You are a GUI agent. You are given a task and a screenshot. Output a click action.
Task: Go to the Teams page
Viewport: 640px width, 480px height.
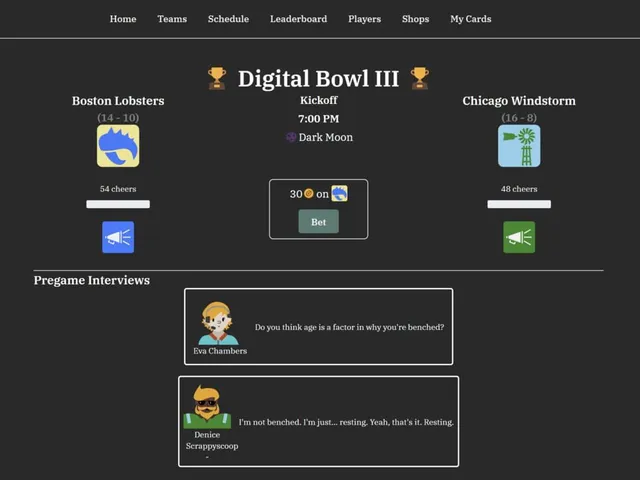coord(172,19)
